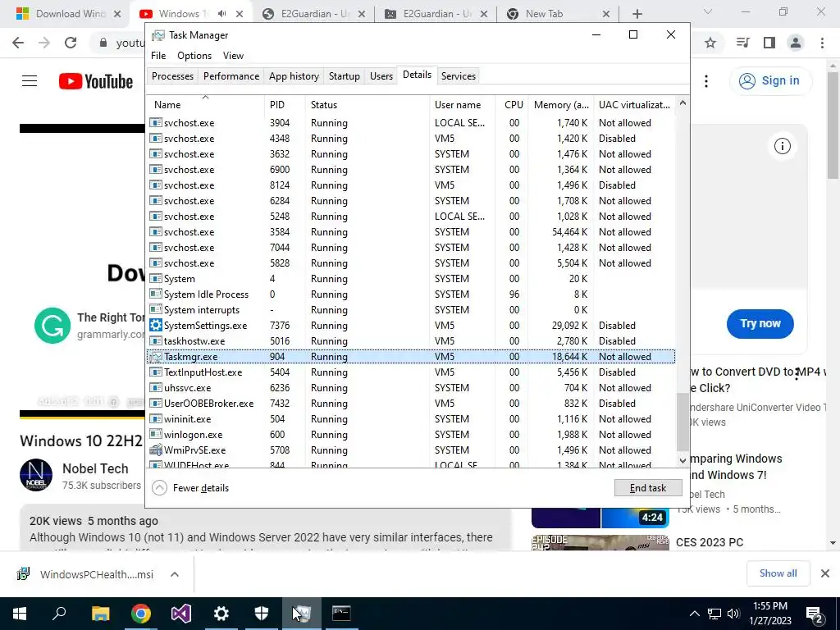
Task: Click the Task Manager taskbar icon
Action: tap(302, 614)
